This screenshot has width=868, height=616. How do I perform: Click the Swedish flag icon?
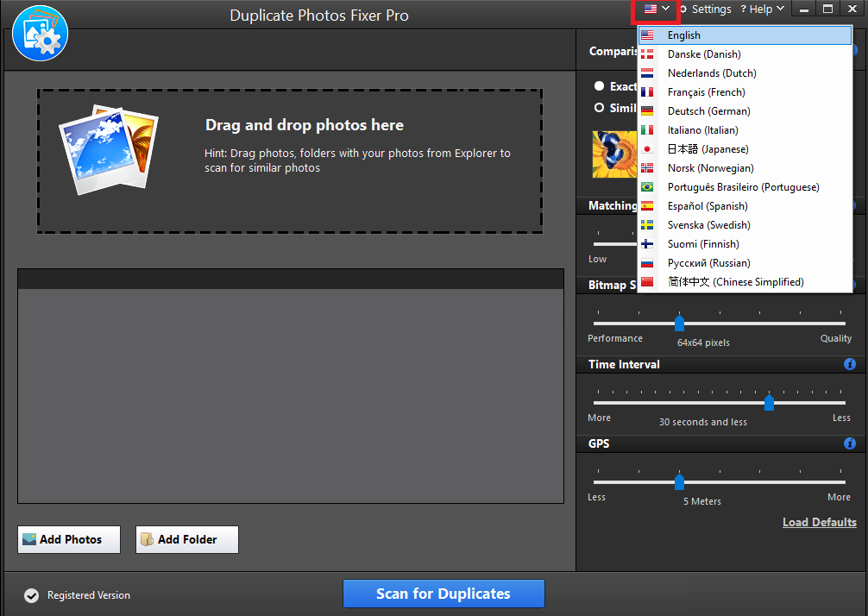tap(647, 224)
